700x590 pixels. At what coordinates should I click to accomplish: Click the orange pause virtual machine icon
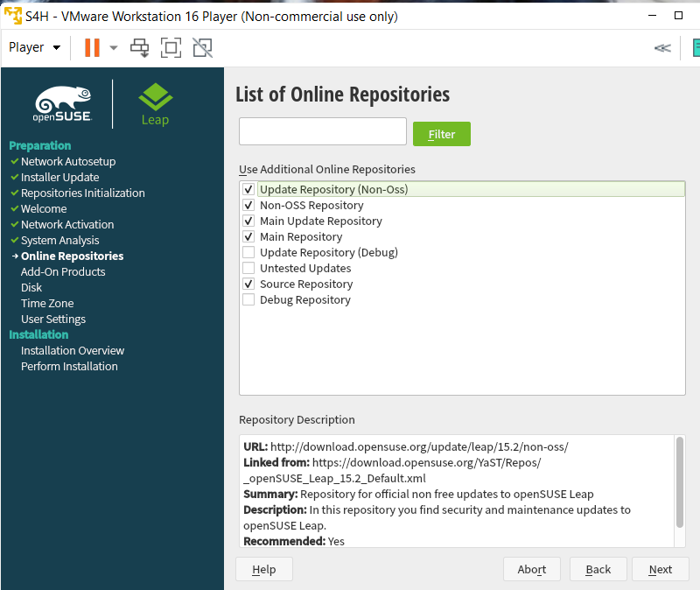[x=92, y=47]
